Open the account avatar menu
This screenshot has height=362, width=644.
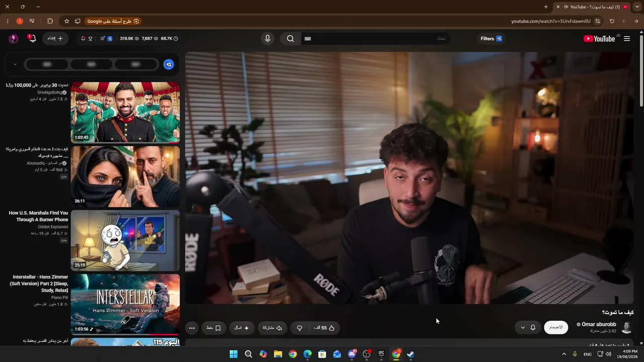(14, 39)
